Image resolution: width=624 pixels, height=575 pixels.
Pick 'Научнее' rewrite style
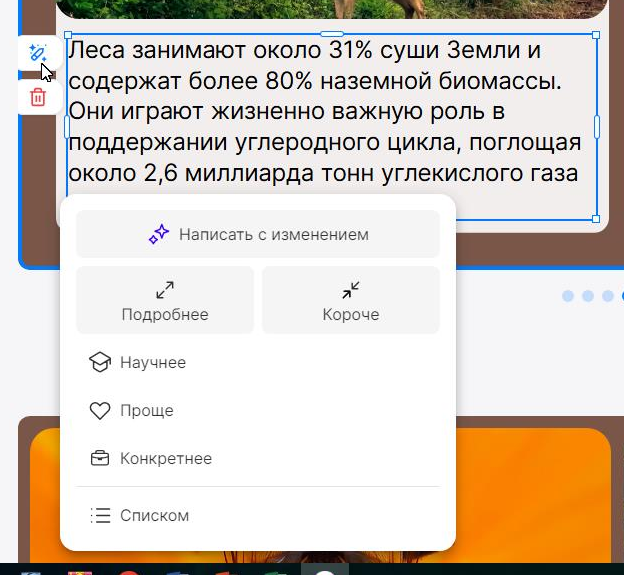point(258,363)
